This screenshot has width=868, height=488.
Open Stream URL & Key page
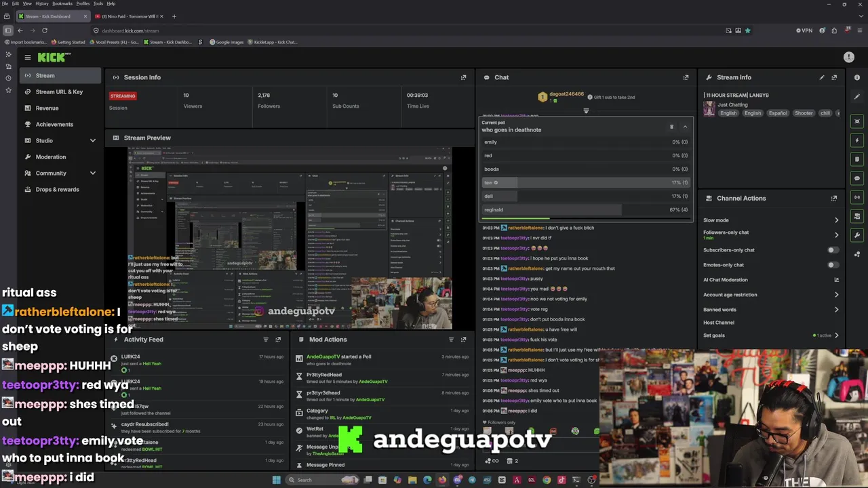60,91
